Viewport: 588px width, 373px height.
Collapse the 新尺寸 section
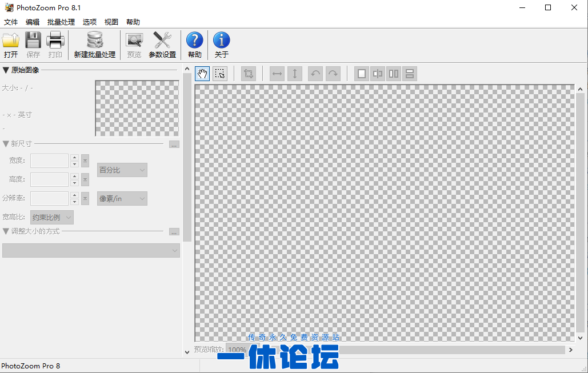(6, 143)
